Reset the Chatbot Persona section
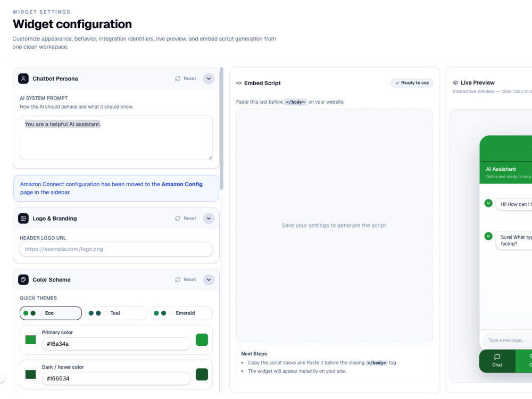This screenshot has height=399, width=532. (x=186, y=78)
